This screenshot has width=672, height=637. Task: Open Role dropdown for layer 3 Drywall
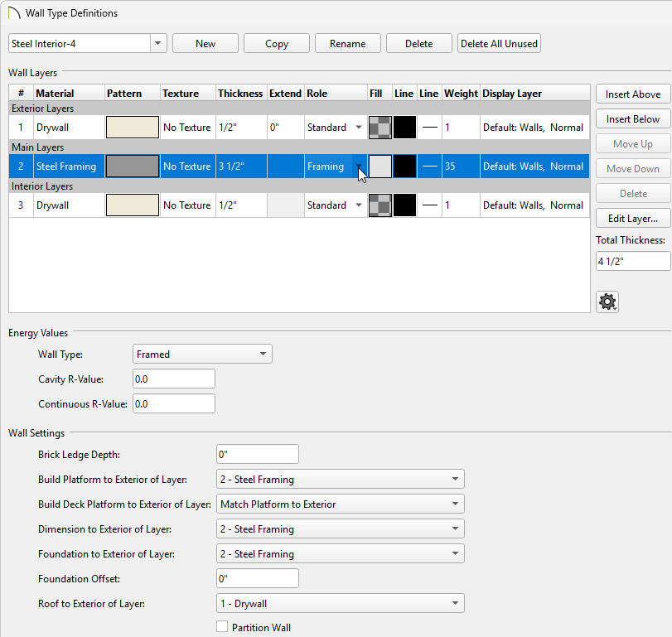359,205
